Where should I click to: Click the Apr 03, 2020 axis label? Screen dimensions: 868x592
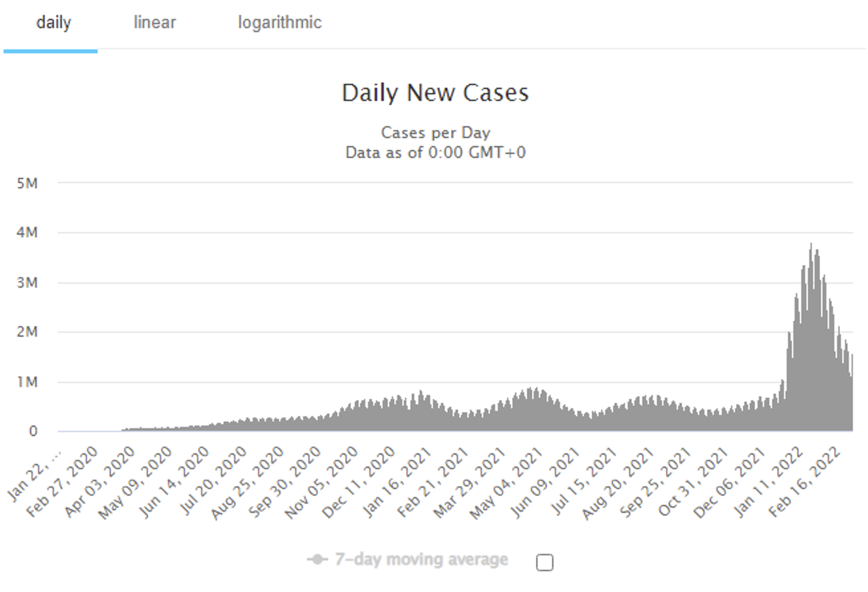tap(99, 482)
